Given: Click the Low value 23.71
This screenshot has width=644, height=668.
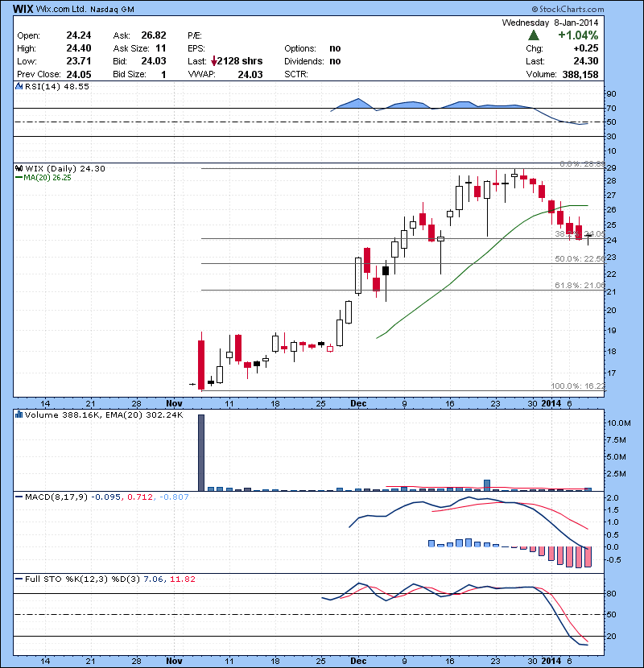Looking at the screenshot, I should 79,61.
